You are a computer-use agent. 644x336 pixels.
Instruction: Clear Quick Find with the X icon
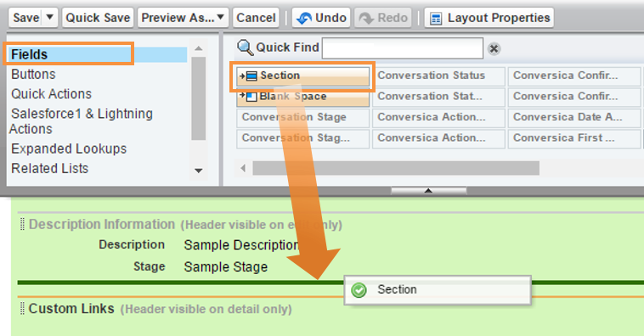[494, 49]
